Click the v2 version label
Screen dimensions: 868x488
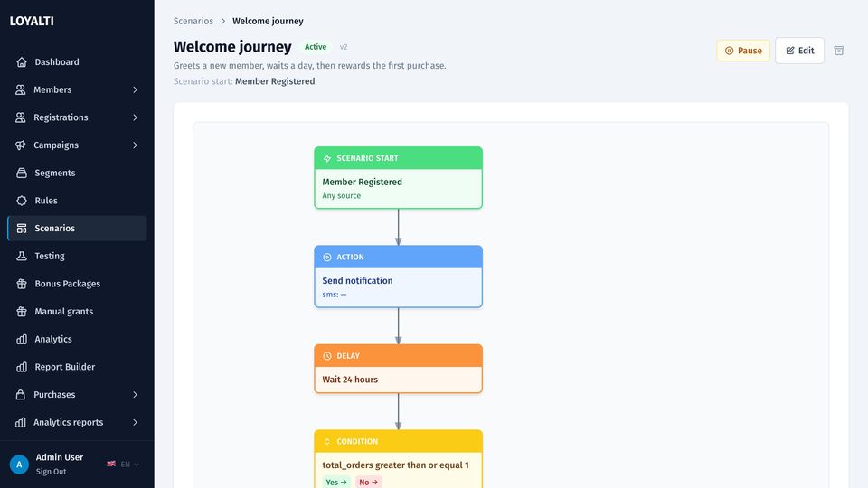344,47
